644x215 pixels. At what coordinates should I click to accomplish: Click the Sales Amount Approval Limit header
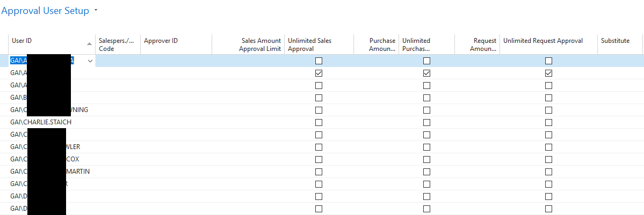click(248, 45)
